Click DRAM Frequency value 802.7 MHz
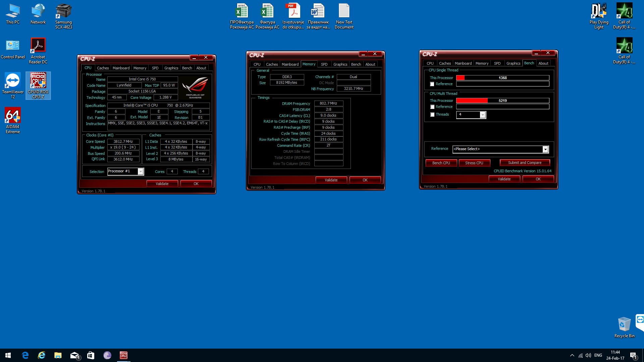Image resolution: width=644 pixels, height=362 pixels. [x=328, y=104]
